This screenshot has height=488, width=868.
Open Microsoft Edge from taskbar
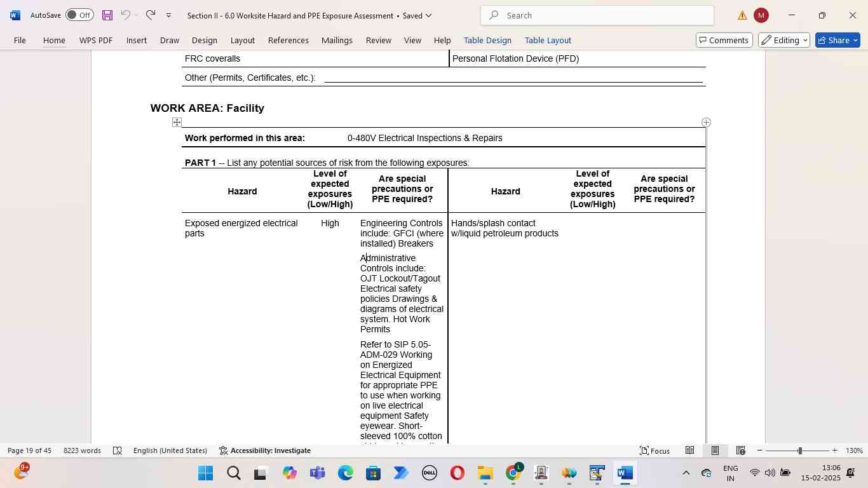point(345,473)
